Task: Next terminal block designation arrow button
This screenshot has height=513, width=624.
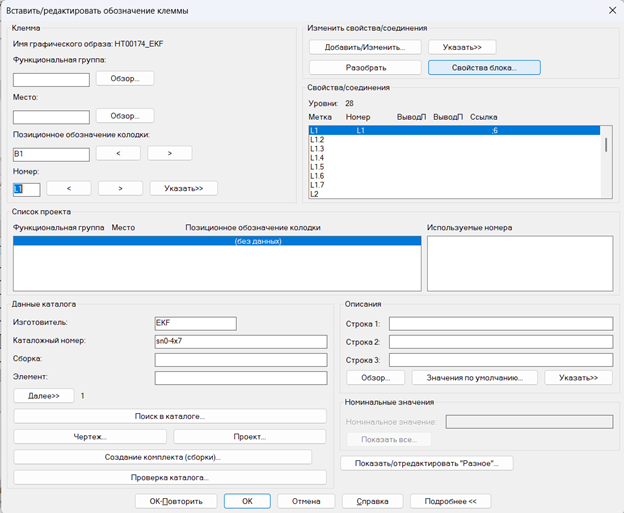Action: tap(170, 153)
